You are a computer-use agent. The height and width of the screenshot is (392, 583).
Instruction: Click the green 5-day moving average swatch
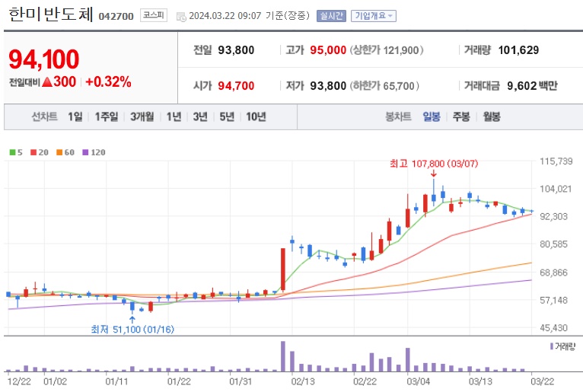12,152
